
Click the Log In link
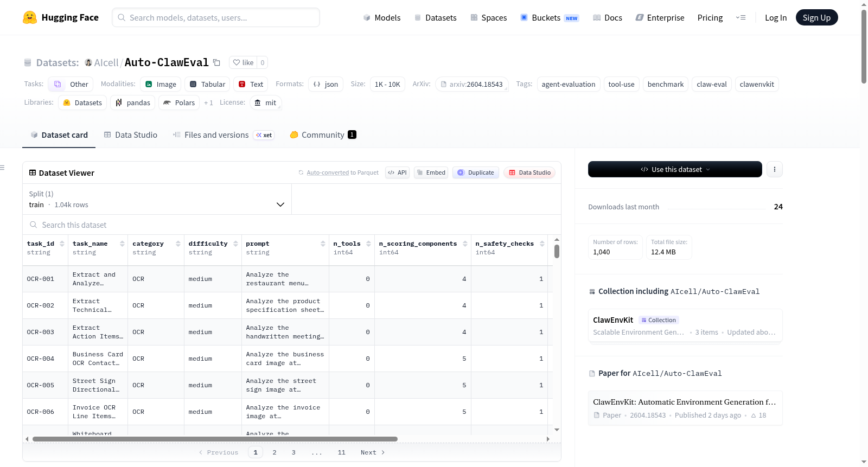tap(776, 17)
